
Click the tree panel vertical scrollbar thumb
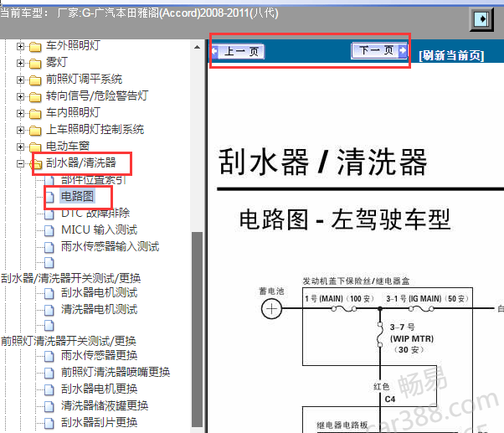(x=197, y=329)
